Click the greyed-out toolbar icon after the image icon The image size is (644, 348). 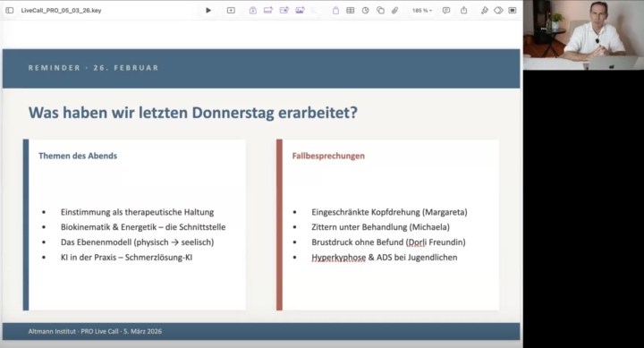pos(315,10)
